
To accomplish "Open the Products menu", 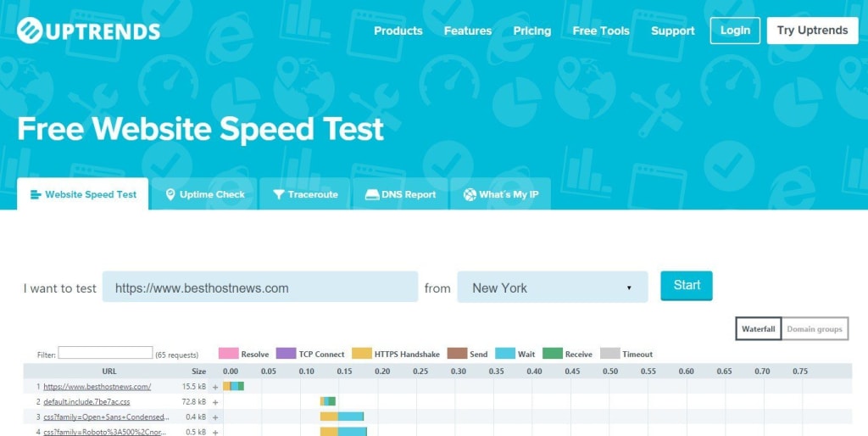I will pos(398,31).
